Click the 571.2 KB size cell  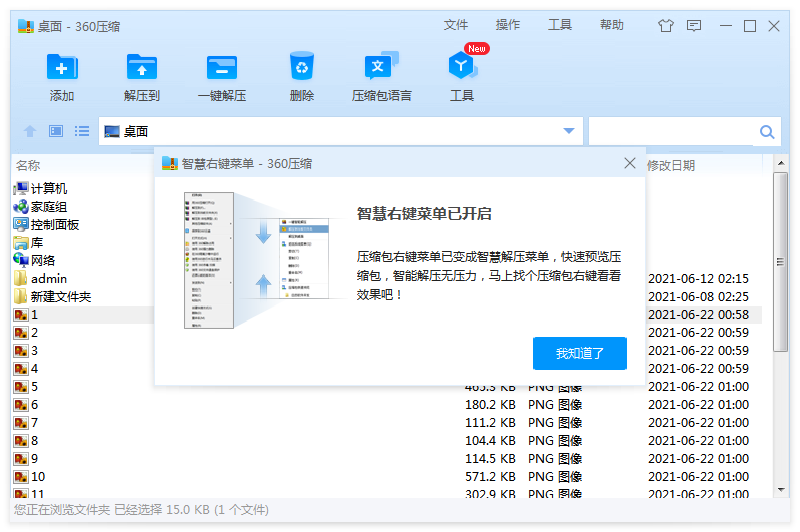(490, 476)
